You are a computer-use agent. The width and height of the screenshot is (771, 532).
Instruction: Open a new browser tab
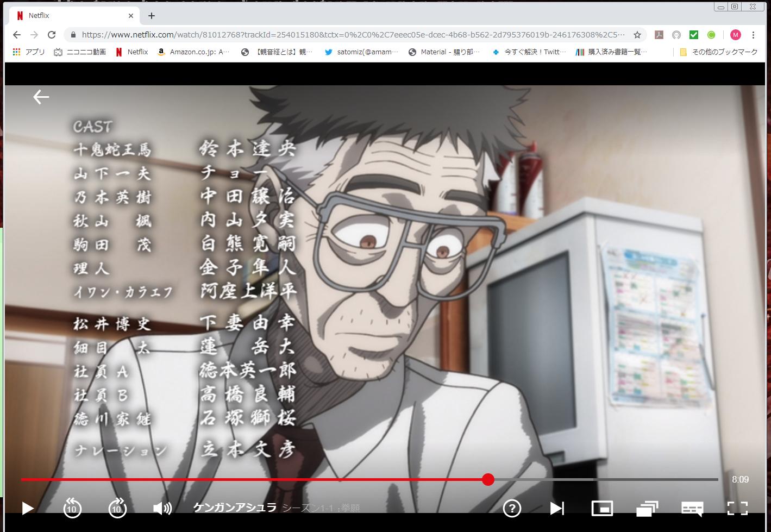pyautogui.click(x=152, y=16)
